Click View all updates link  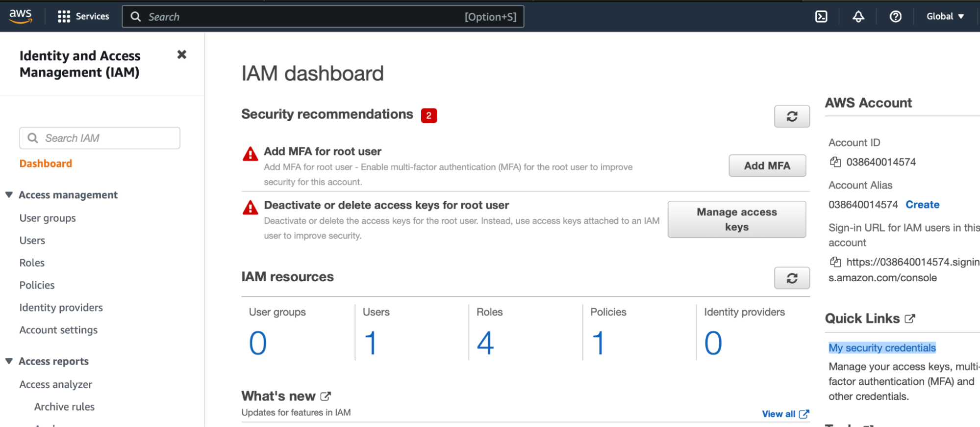[785, 414]
